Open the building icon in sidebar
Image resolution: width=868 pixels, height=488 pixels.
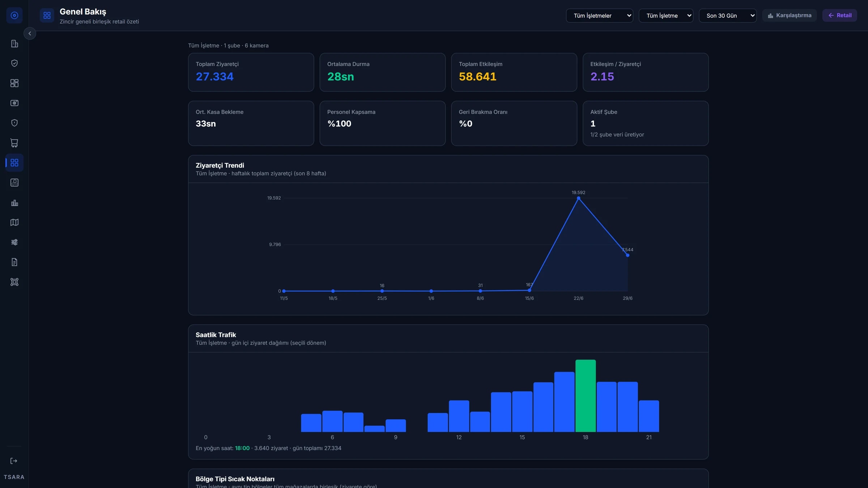point(14,44)
